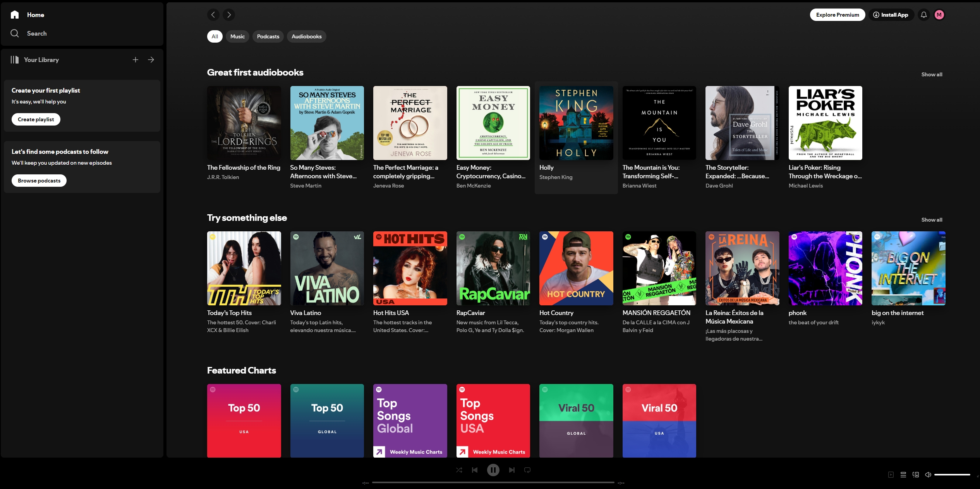Viewport: 980px width, 489px height.
Task: Open big on the internet cover
Action: (x=908, y=268)
